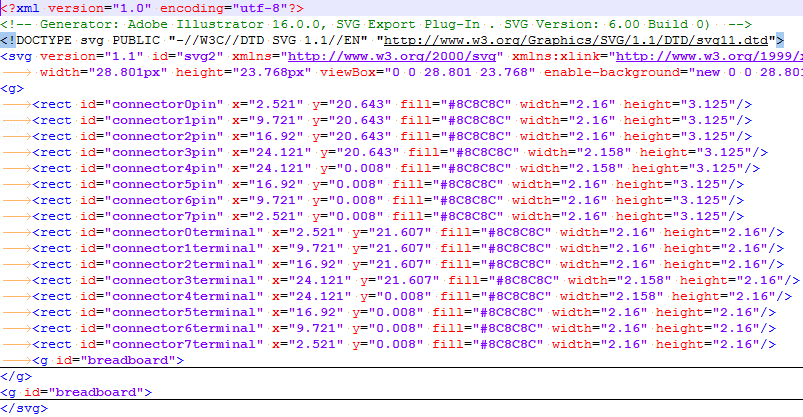Click x="24.121" in the connector3terminal row
The height and width of the screenshot is (417, 803).
312,281
